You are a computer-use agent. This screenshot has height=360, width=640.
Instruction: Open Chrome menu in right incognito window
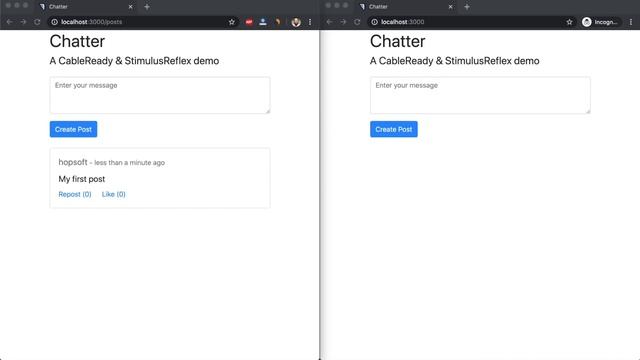pyautogui.click(x=631, y=22)
